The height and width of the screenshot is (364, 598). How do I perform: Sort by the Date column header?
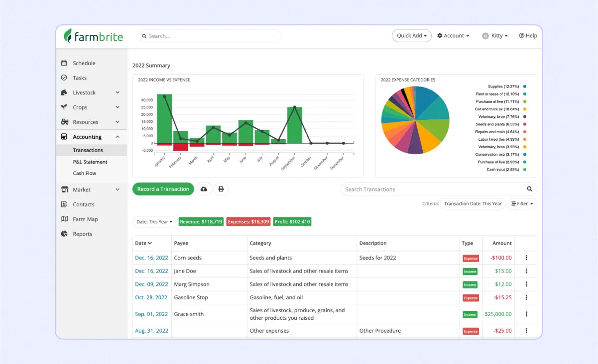coord(143,243)
